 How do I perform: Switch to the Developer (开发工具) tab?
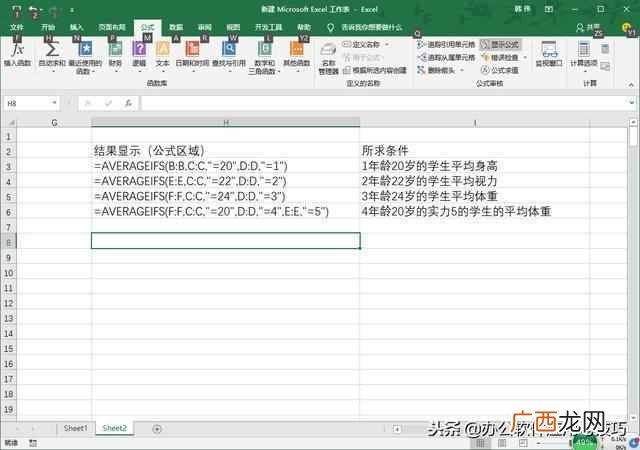point(269,27)
